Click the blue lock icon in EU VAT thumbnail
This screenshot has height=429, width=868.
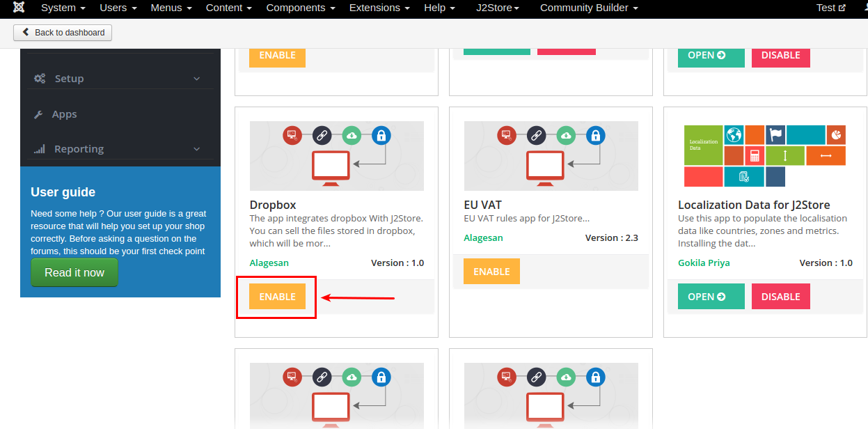[x=595, y=135]
